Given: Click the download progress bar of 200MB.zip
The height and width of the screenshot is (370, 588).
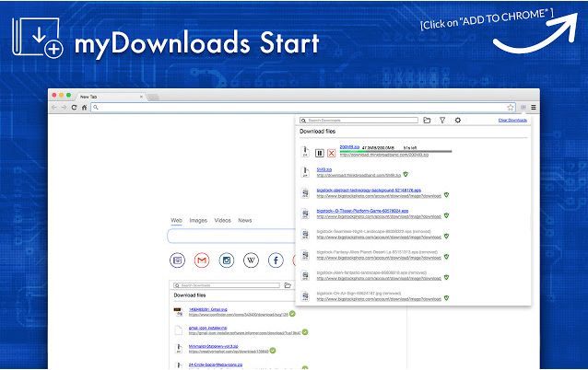Looking at the screenshot, I should tap(395, 151).
